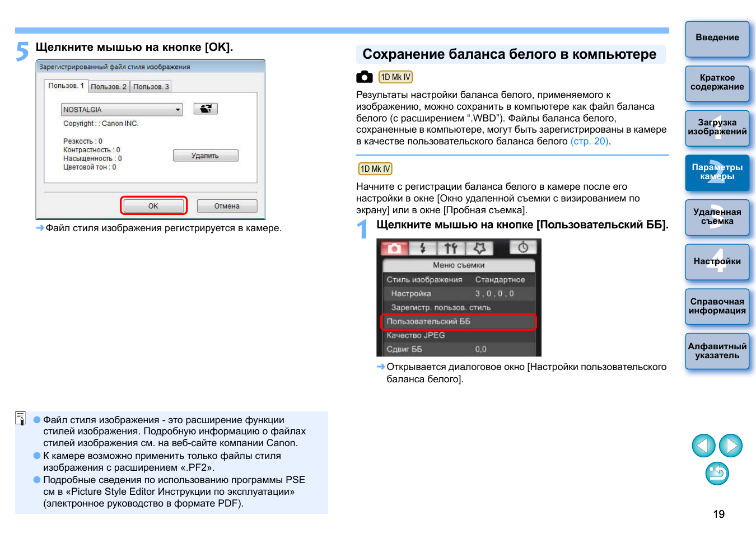Click the return-to-previous-view round icon

[x=717, y=474]
